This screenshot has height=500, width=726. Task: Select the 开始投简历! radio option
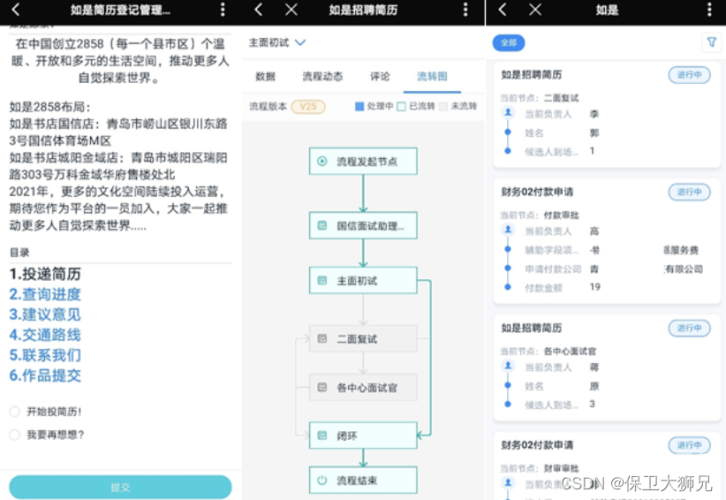[15, 412]
